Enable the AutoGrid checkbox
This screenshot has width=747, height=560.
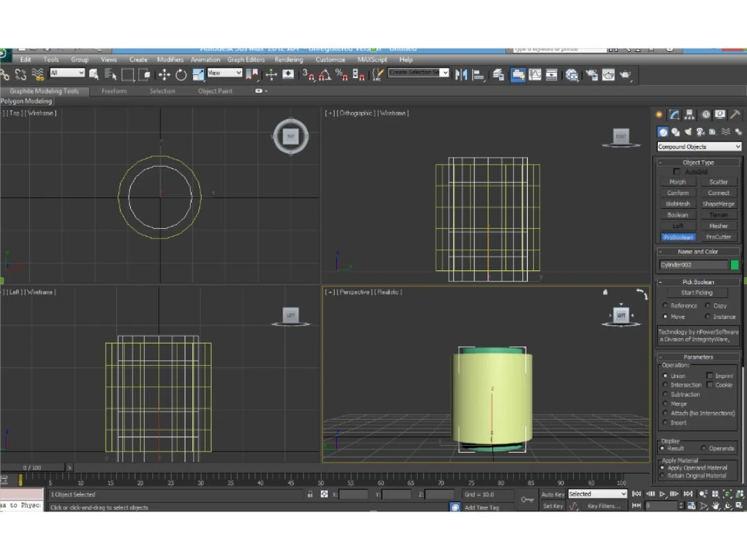pos(676,171)
